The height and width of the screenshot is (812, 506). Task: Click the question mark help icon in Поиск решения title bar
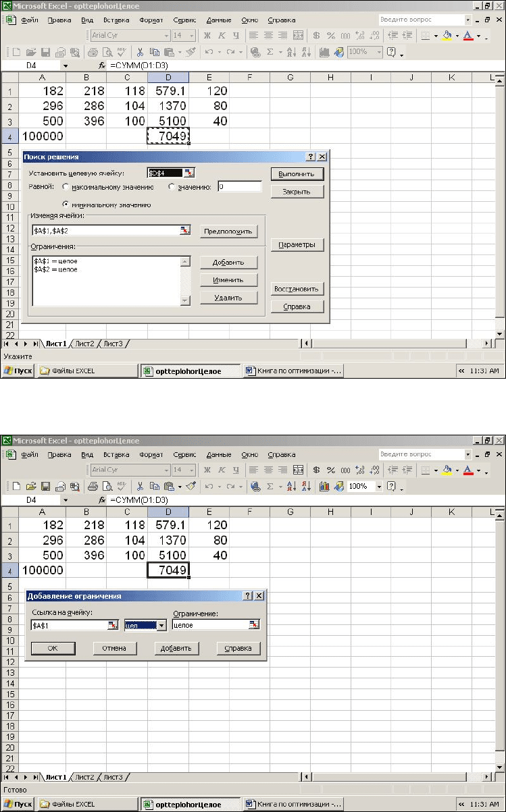(310, 157)
